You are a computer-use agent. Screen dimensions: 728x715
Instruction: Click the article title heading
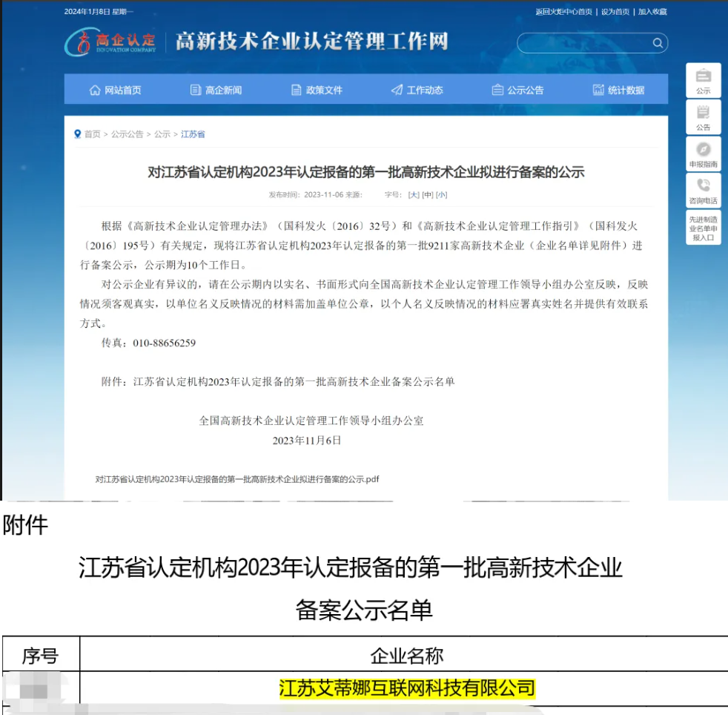(x=366, y=172)
